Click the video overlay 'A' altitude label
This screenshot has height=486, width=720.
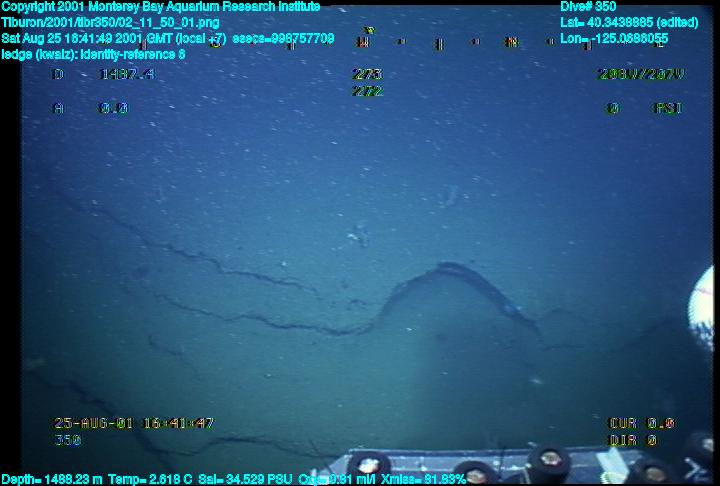tap(58, 108)
